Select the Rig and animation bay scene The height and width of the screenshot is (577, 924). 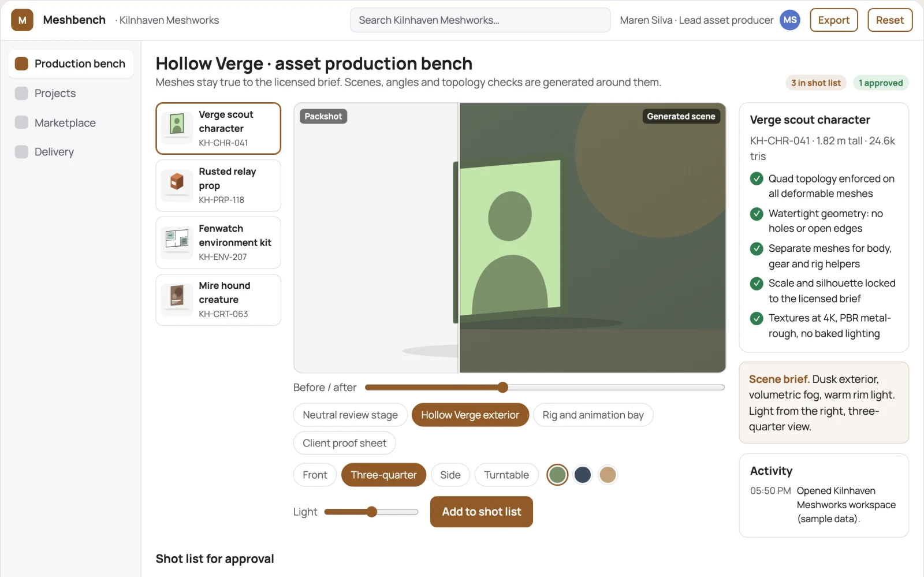(593, 415)
